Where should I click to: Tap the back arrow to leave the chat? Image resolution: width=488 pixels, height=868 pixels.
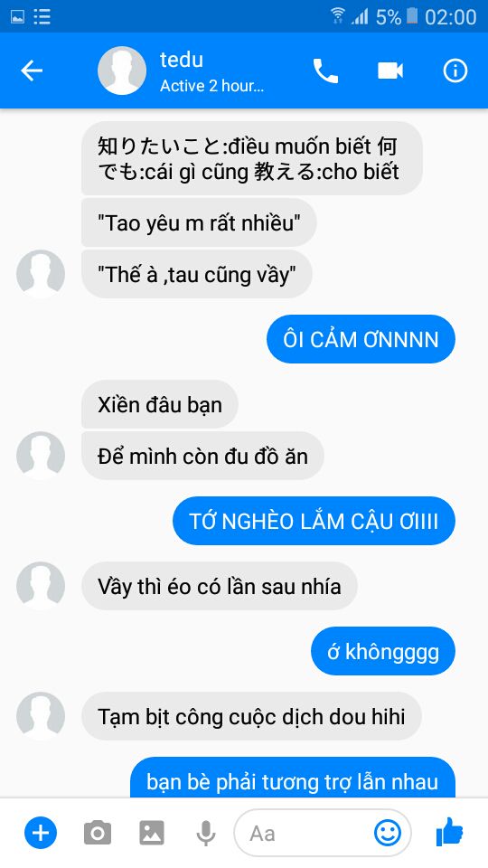coord(32,71)
